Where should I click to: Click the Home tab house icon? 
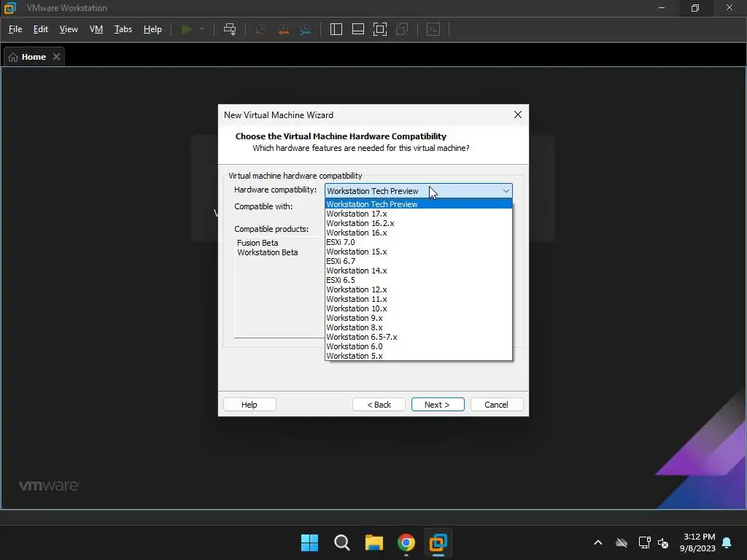coord(13,57)
